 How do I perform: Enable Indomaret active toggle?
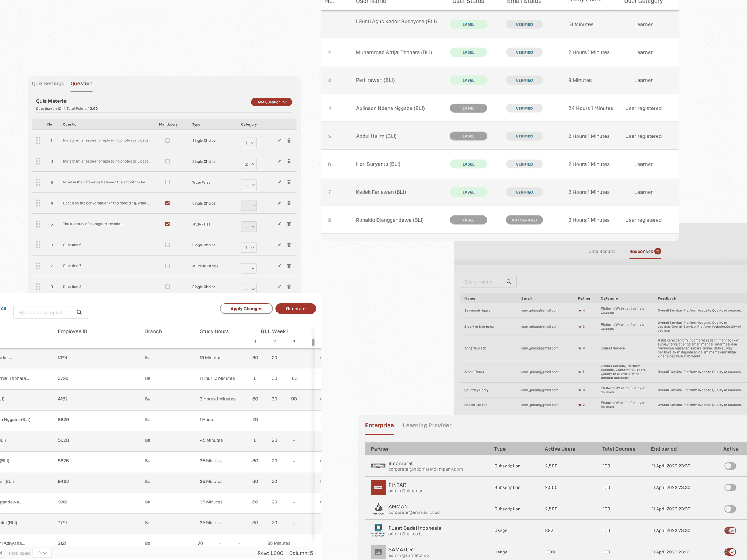730,466
